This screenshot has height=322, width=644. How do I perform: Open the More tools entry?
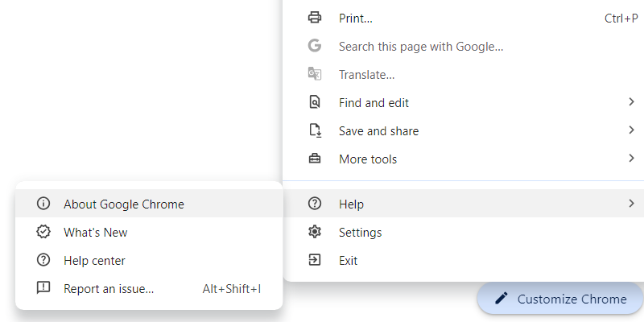pyautogui.click(x=464, y=159)
